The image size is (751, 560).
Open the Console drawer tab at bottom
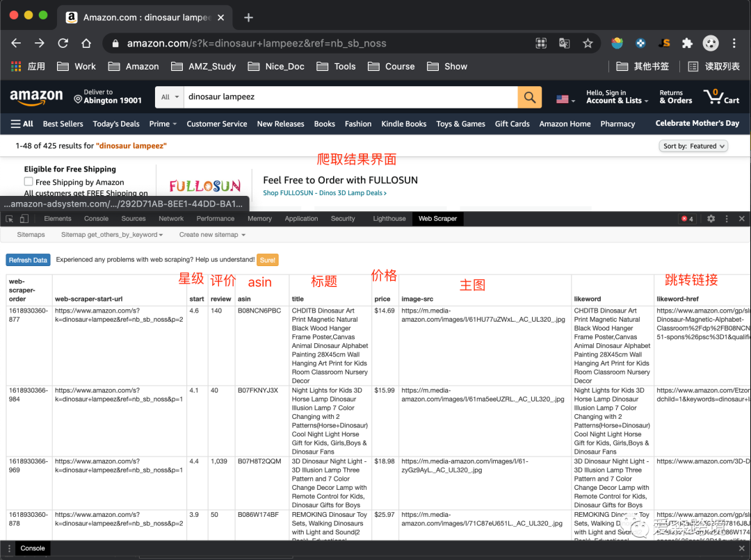pyautogui.click(x=33, y=548)
